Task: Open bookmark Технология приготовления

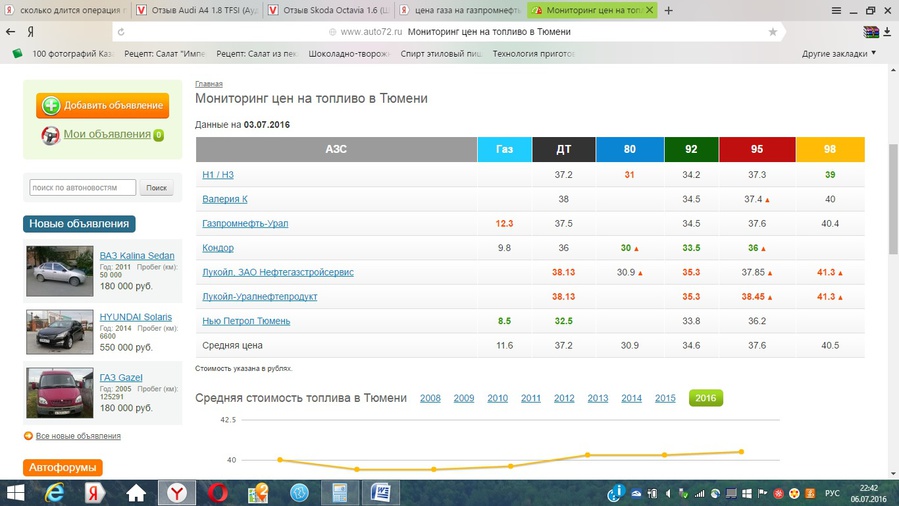Action: 533,53
